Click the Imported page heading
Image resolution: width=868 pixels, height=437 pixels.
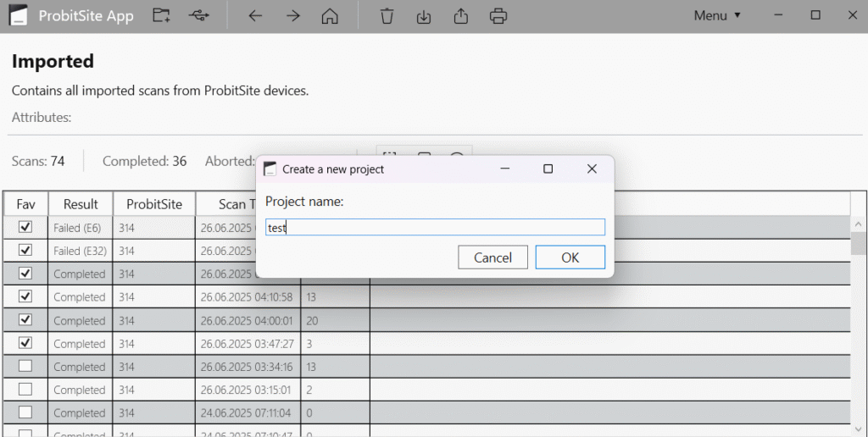pyautogui.click(x=53, y=61)
